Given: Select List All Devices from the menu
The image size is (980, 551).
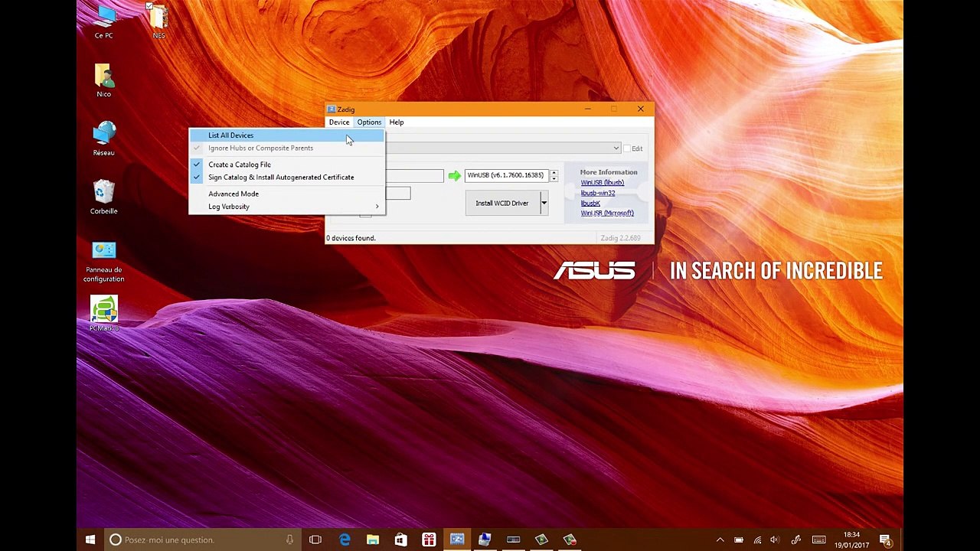Looking at the screenshot, I should 230,135.
